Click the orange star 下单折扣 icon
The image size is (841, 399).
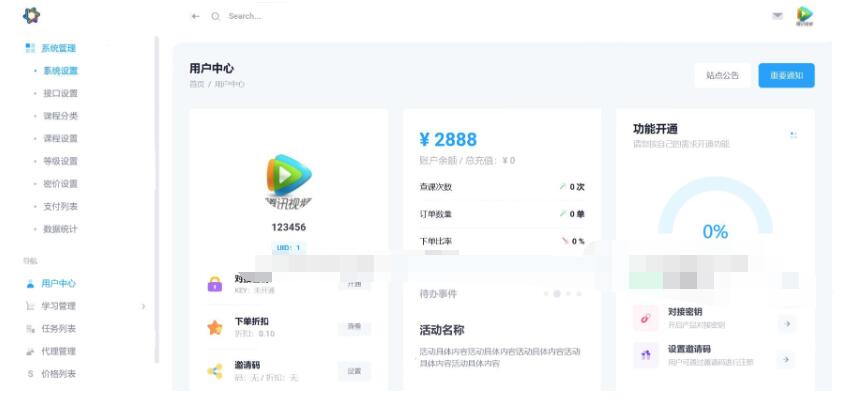[x=215, y=327]
